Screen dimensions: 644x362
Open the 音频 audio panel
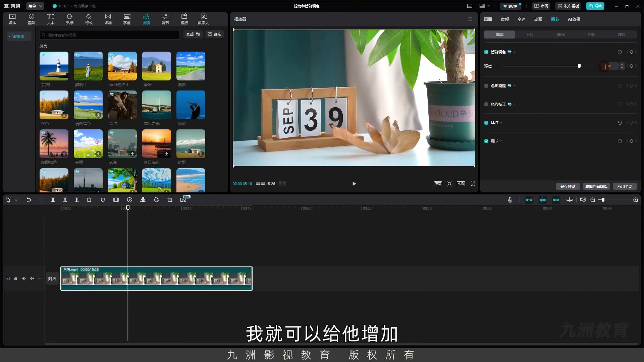pyautogui.click(x=31, y=19)
